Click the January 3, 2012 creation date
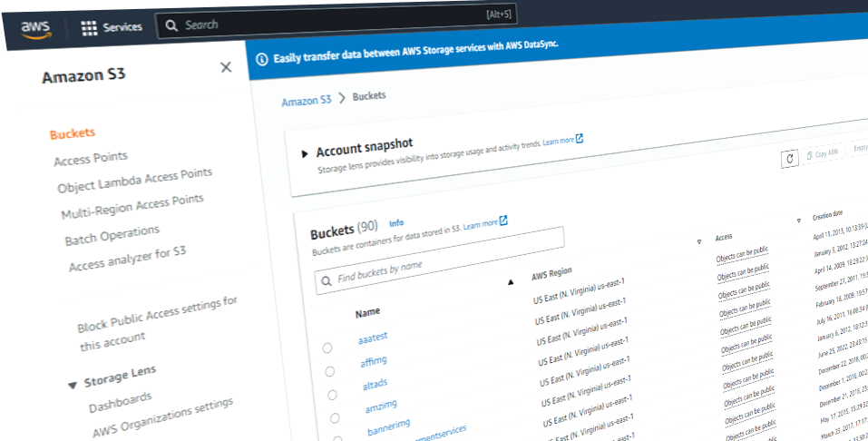The width and height of the screenshot is (868, 441). tap(840, 249)
